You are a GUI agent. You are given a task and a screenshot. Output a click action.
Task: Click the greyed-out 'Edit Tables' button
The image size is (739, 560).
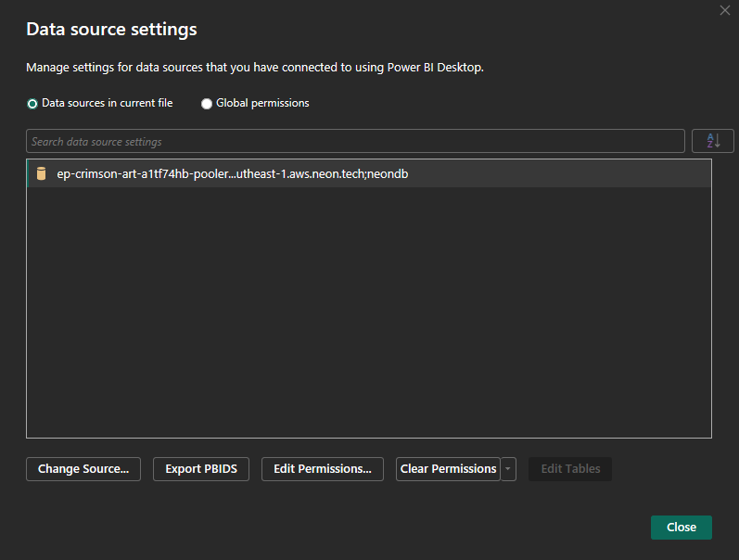pyautogui.click(x=570, y=469)
